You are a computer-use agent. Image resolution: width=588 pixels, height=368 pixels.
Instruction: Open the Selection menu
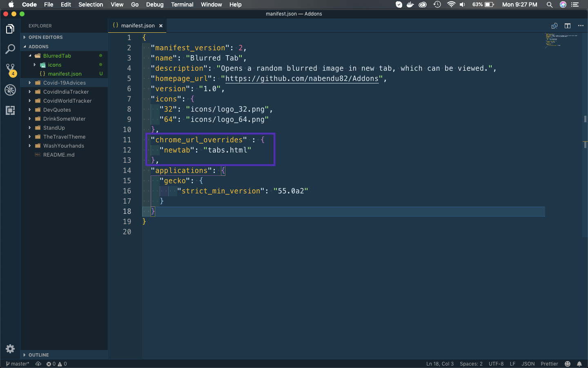[91, 4]
